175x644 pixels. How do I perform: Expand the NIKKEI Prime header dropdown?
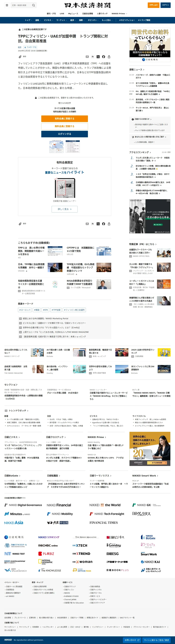[119, 14]
